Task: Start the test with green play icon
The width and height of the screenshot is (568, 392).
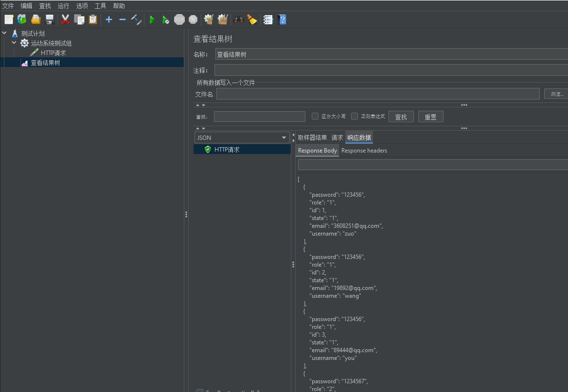Action: (152, 19)
